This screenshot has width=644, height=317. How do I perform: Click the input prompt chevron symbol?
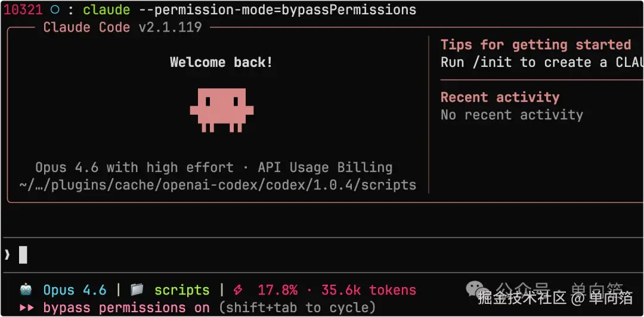click(7, 255)
